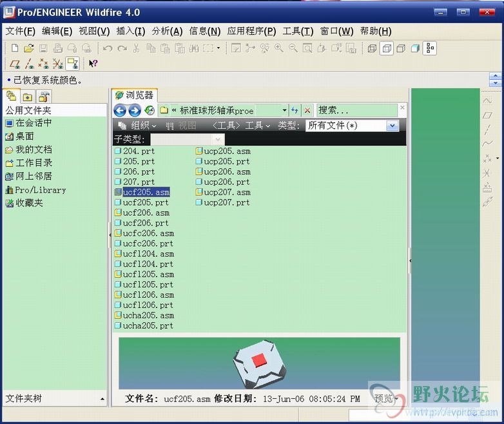The image size is (504, 424).
Task: Open the 分析(A) menu
Action: click(x=167, y=31)
